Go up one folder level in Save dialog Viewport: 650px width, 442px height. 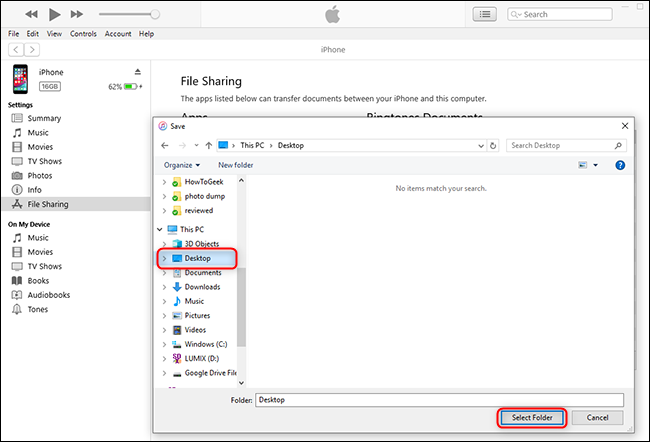(209, 146)
